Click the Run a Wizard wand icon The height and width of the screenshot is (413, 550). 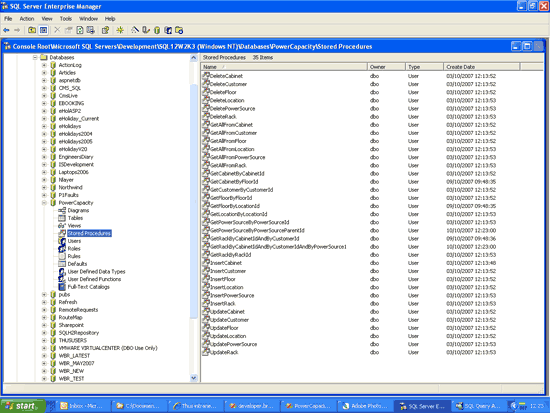point(135,30)
